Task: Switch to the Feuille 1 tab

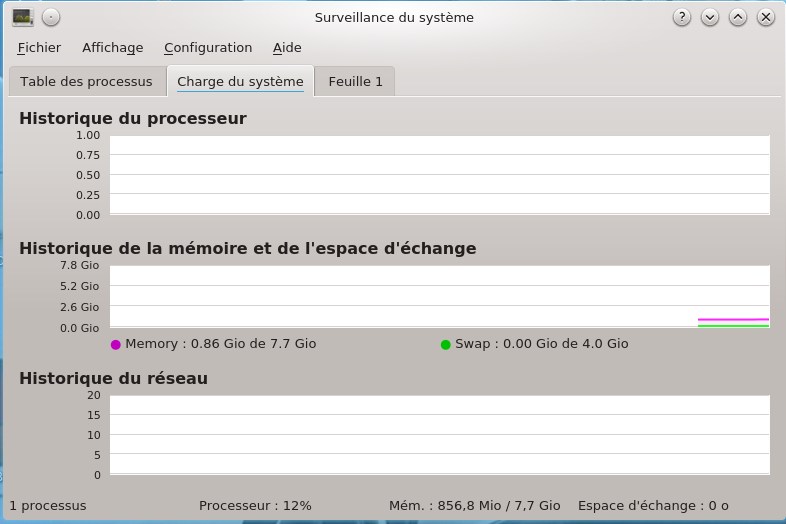Action: click(355, 81)
